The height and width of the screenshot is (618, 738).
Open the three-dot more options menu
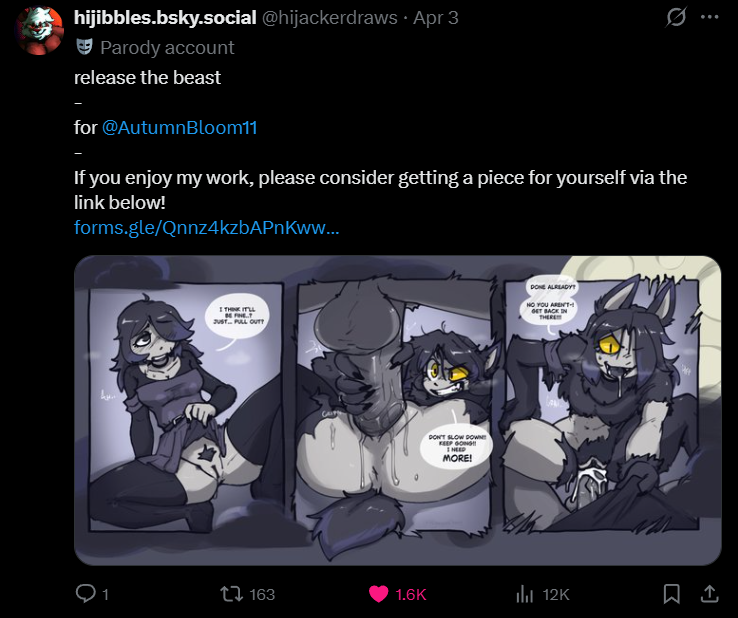pyautogui.click(x=709, y=17)
